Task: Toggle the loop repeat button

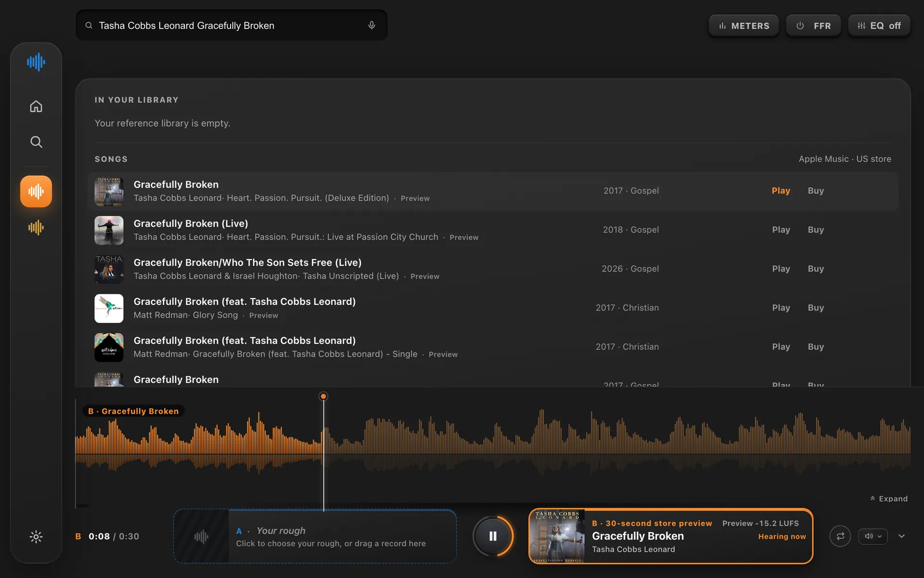Action: [x=840, y=536]
